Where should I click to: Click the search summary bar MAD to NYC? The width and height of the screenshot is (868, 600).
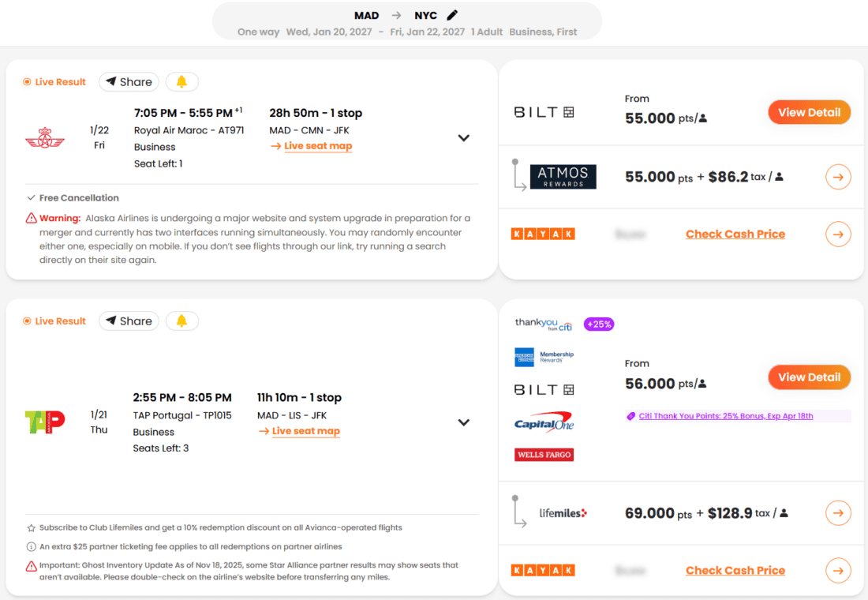point(406,22)
